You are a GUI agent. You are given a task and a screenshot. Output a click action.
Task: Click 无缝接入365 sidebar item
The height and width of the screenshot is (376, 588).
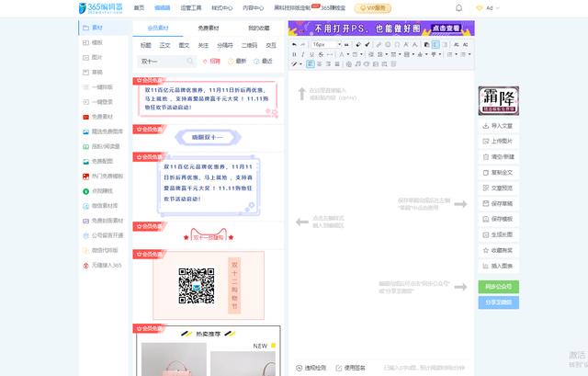tap(102, 266)
